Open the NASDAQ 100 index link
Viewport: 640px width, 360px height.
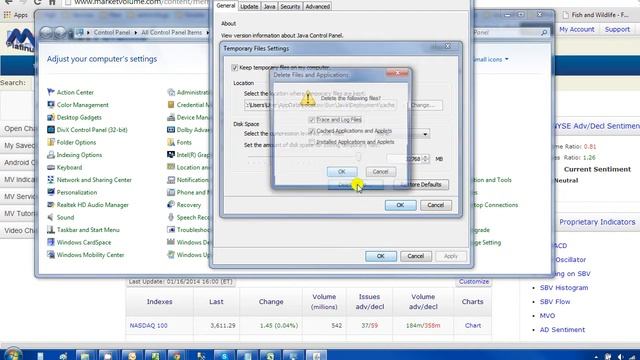[149, 325]
